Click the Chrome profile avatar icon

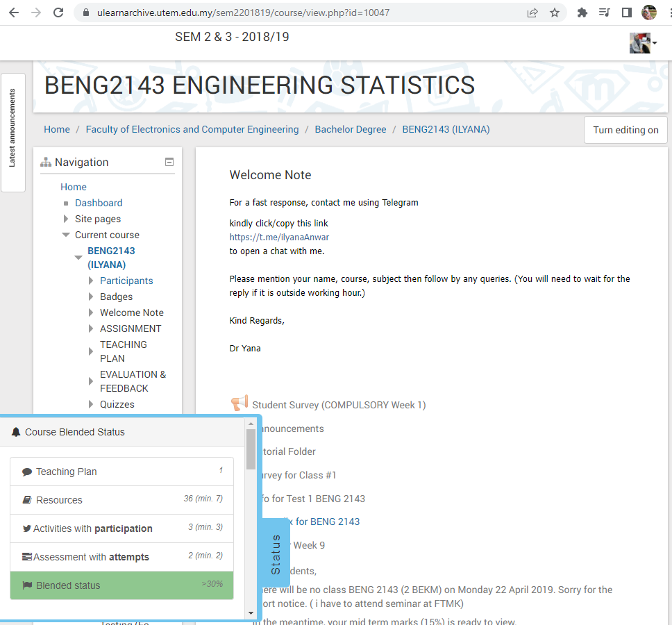(649, 12)
